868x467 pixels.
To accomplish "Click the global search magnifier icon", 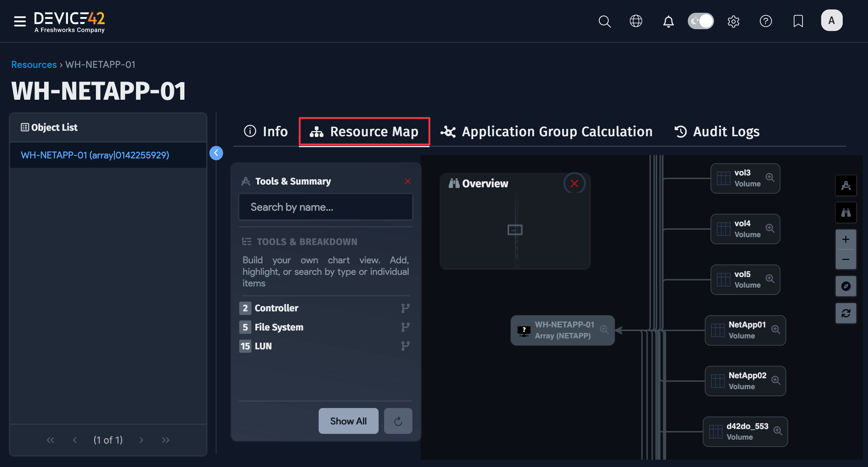I will point(604,21).
